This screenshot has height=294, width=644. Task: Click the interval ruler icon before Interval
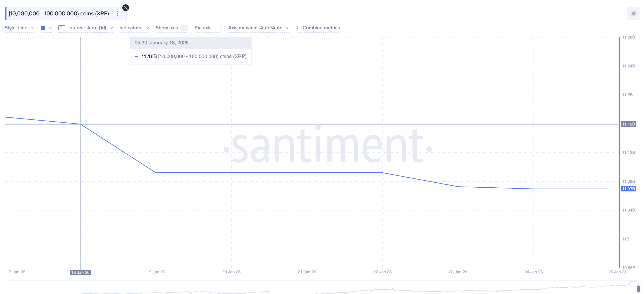(x=61, y=28)
